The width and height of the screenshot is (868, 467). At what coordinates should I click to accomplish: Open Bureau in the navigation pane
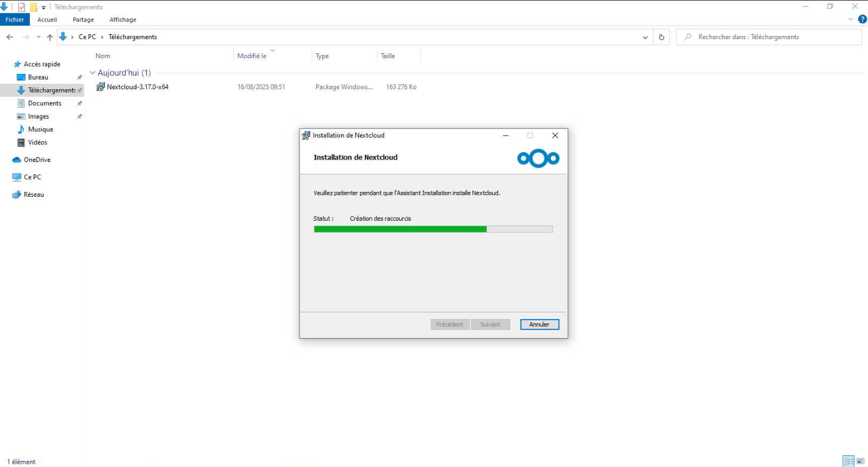point(38,77)
